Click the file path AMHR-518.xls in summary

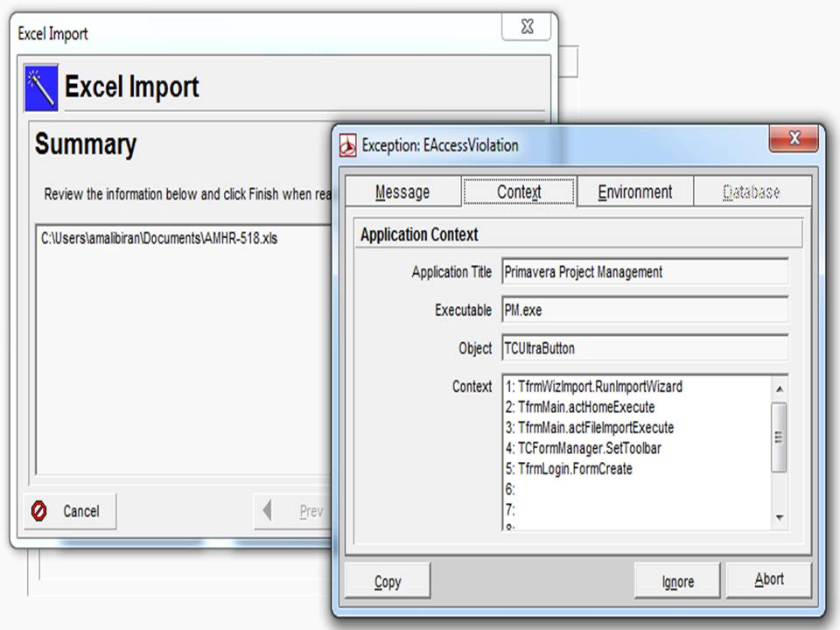pos(159,238)
